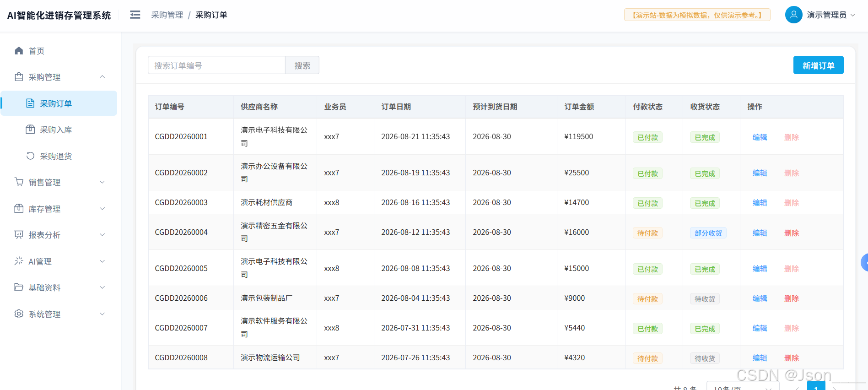This screenshot has height=390, width=868.
Task: Click the amount ¥25500
Action: (x=577, y=173)
